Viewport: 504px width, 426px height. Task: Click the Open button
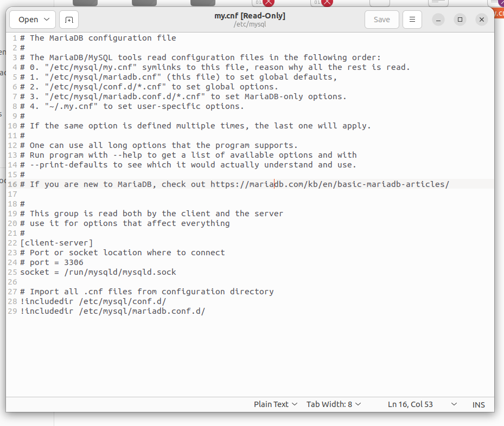click(x=28, y=20)
